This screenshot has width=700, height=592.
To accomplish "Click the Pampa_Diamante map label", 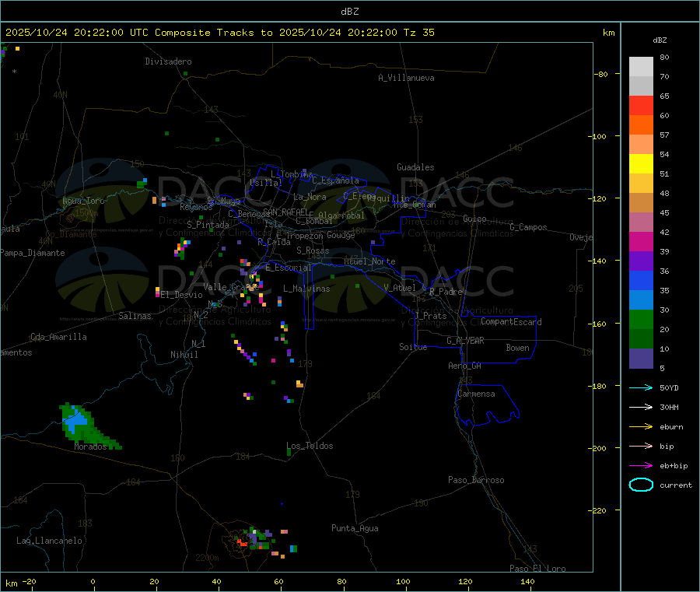I will [33, 253].
